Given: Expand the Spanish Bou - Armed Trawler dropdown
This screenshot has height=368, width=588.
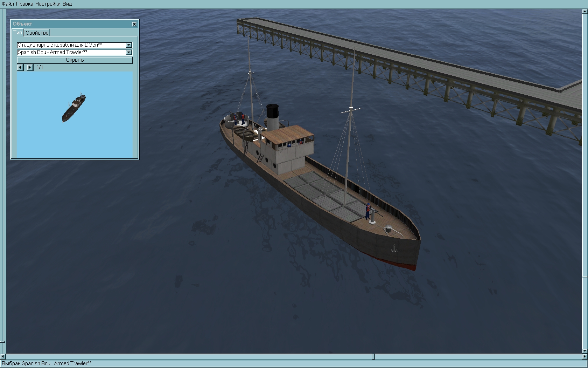Looking at the screenshot, I should coord(129,52).
